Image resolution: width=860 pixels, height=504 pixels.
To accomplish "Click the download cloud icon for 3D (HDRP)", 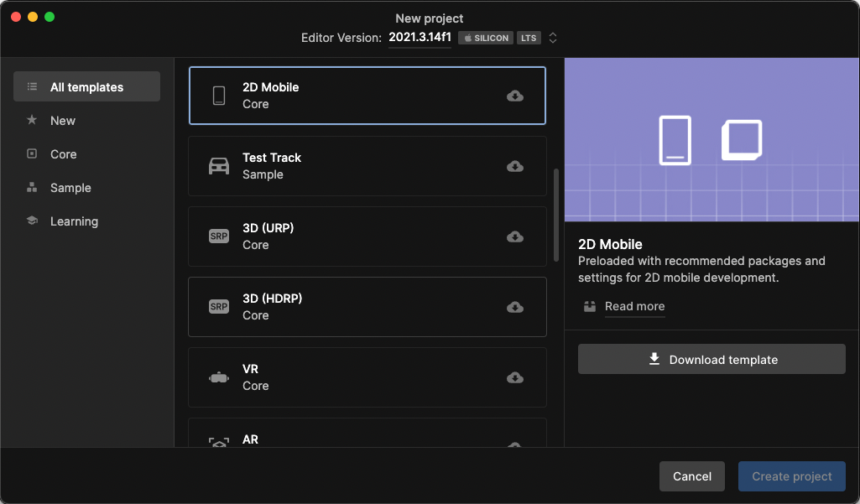I will (515, 307).
